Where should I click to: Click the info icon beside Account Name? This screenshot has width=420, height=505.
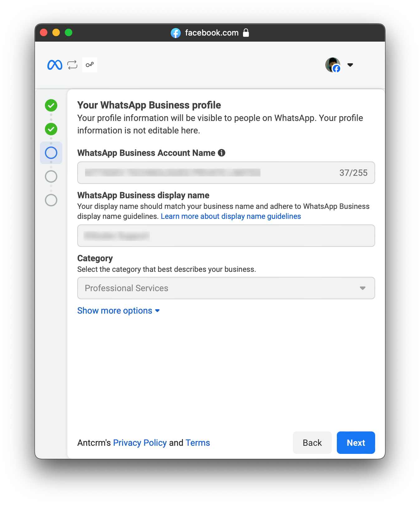[x=222, y=153]
